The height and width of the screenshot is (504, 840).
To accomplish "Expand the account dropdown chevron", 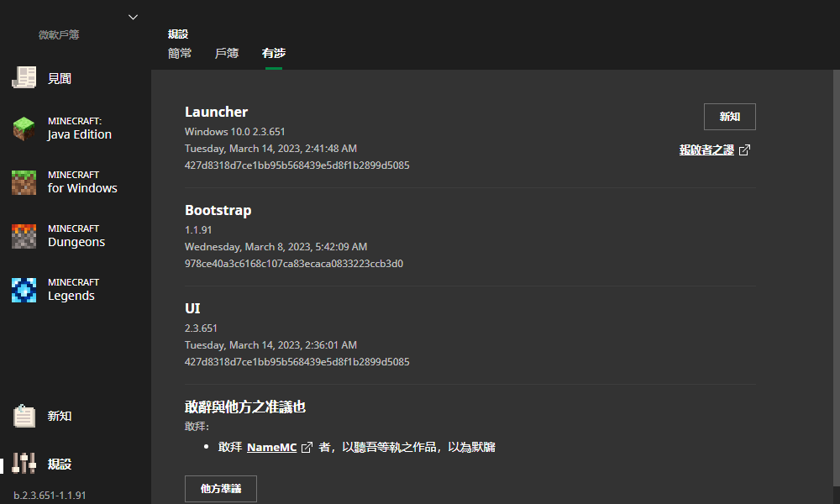I will coord(133,17).
